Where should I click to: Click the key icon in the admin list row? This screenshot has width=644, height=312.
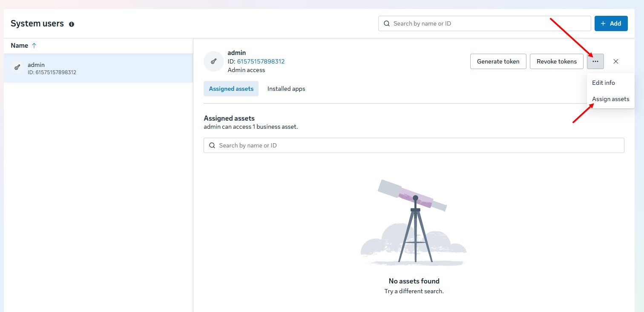(17, 67)
